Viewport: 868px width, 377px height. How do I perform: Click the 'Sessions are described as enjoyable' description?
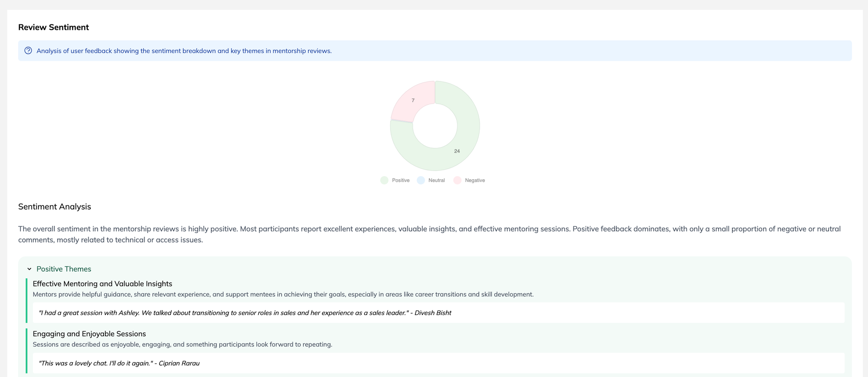click(x=183, y=344)
